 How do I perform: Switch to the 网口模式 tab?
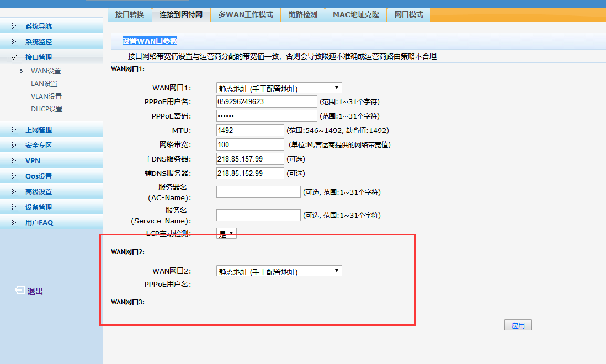coord(409,15)
